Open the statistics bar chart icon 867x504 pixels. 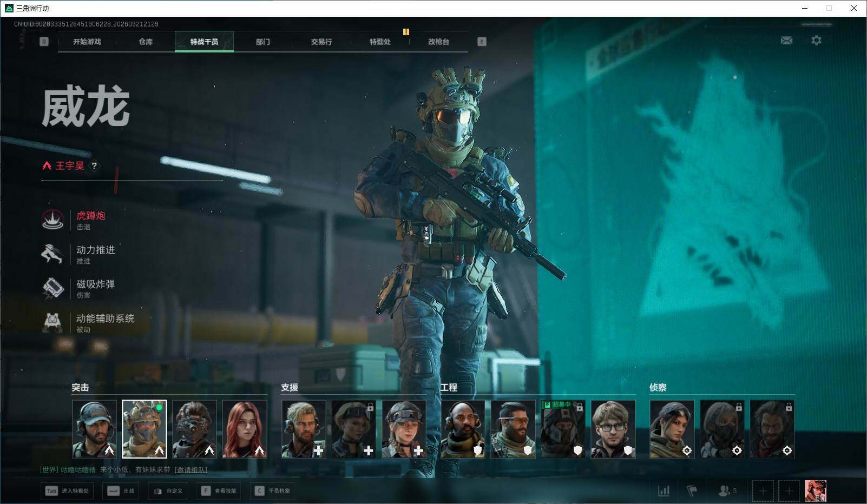(x=664, y=491)
